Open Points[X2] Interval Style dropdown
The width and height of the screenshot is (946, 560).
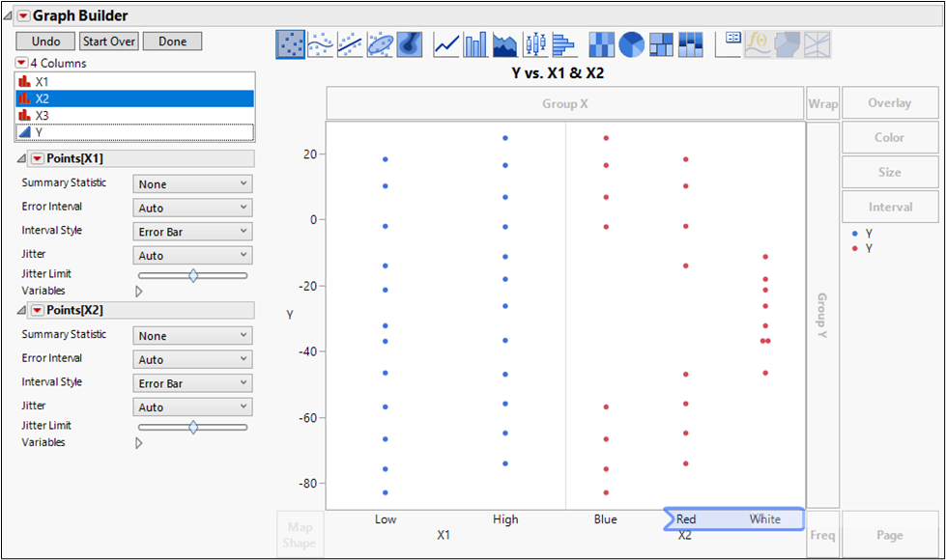point(192,383)
